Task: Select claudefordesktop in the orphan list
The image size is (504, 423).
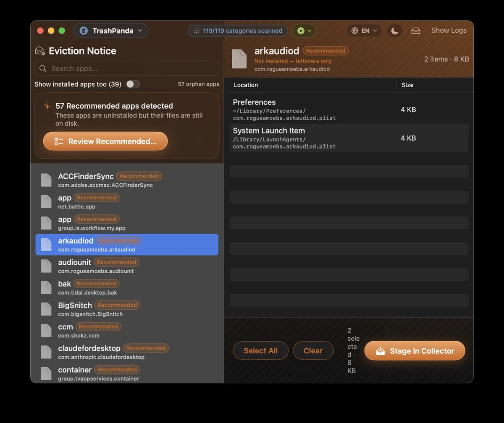Action: tap(127, 352)
